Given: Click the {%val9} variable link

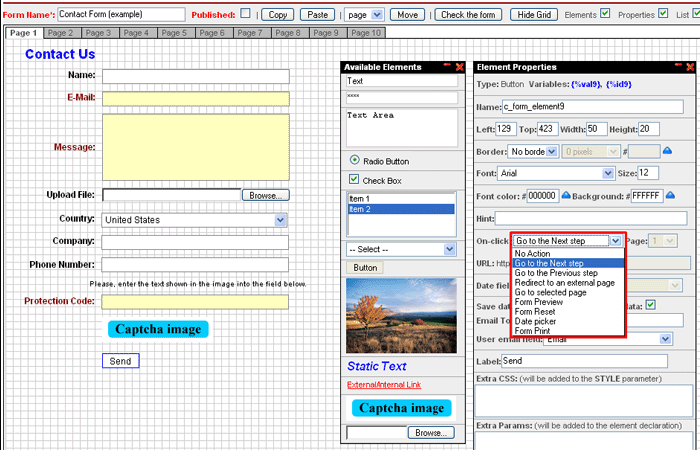Looking at the screenshot, I should tap(586, 84).
